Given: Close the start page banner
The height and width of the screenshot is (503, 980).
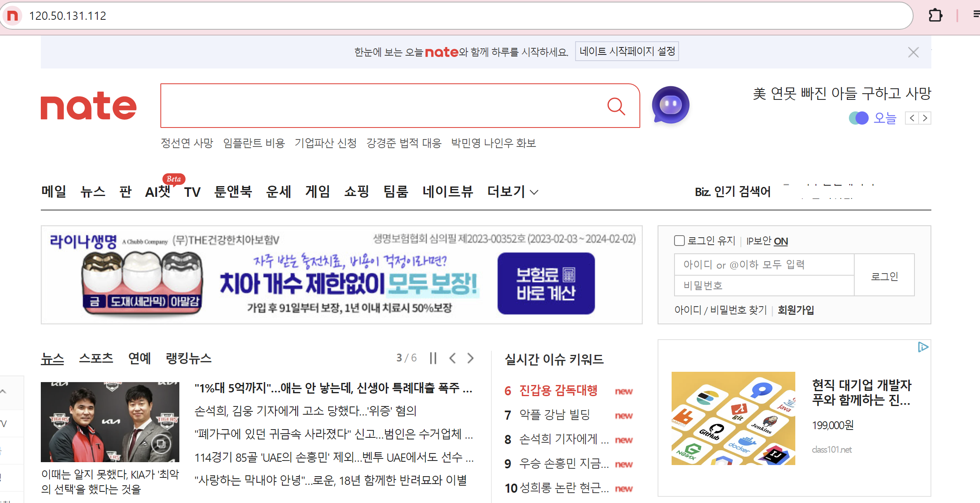Looking at the screenshot, I should (x=913, y=52).
